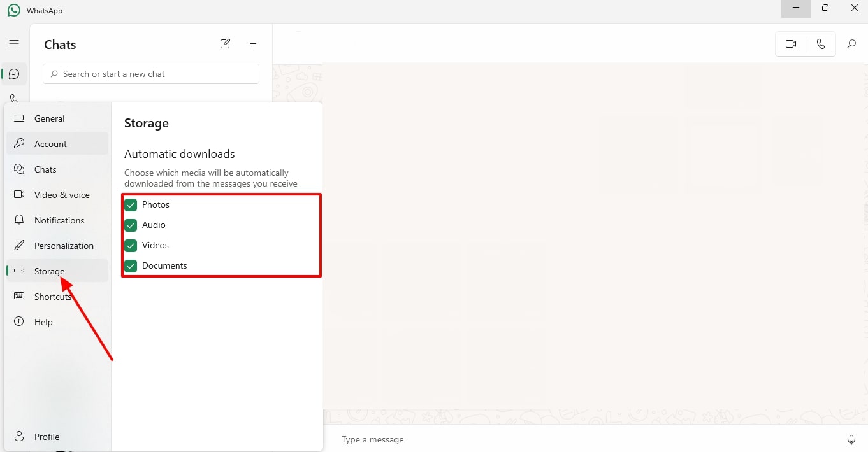The width and height of the screenshot is (868, 452).
Task: Open Account settings
Action: [57, 144]
